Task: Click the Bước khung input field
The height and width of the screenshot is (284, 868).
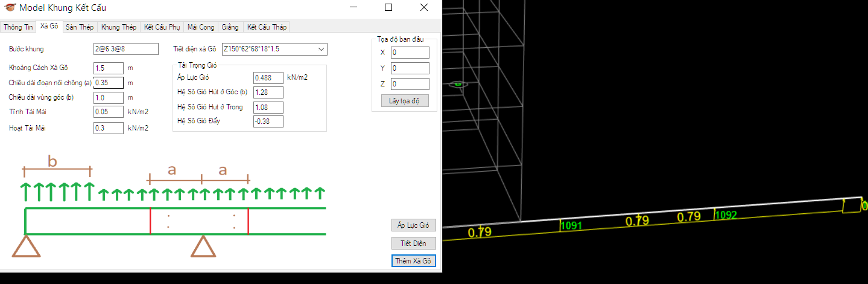Action: [125, 50]
